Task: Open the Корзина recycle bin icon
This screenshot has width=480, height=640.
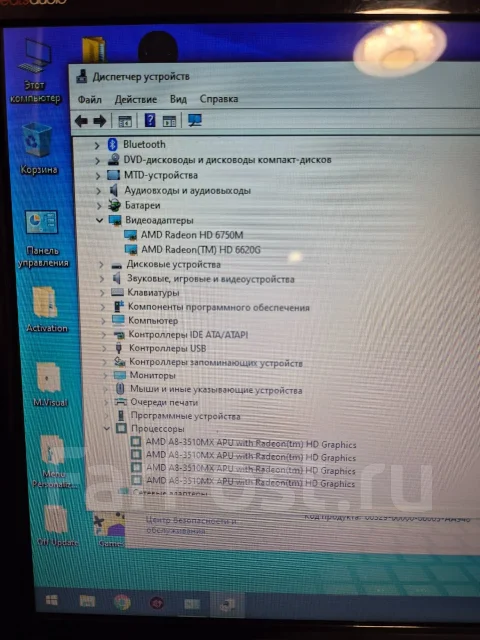Action: coord(38,149)
